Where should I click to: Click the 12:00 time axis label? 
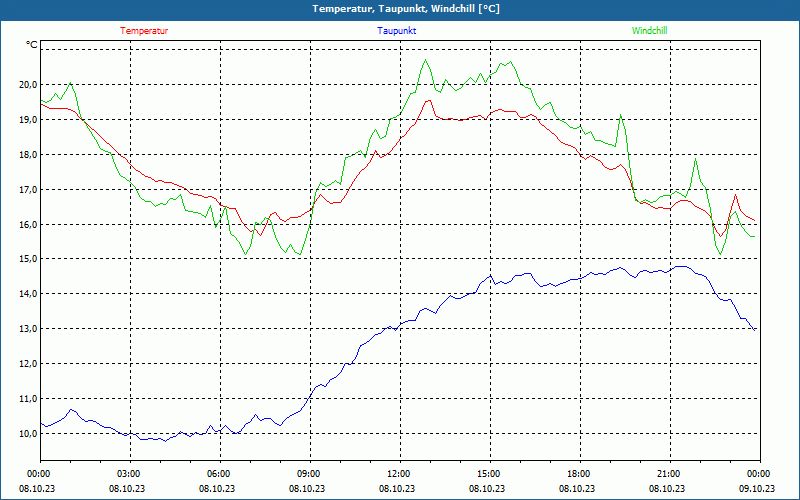[x=400, y=473]
